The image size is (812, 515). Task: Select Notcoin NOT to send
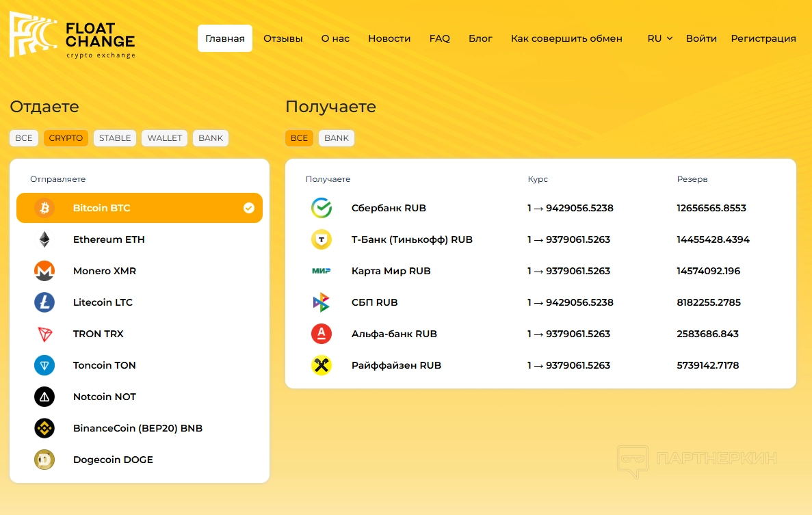pos(140,397)
